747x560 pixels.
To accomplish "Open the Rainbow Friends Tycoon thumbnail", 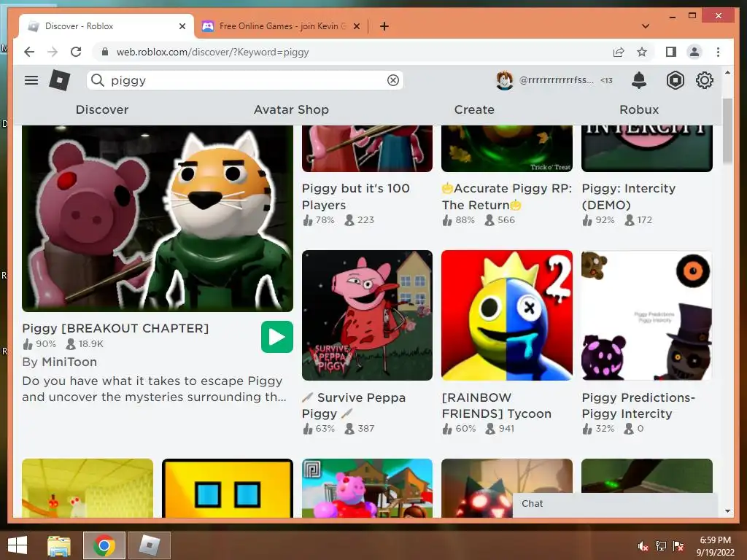I will coord(507,315).
